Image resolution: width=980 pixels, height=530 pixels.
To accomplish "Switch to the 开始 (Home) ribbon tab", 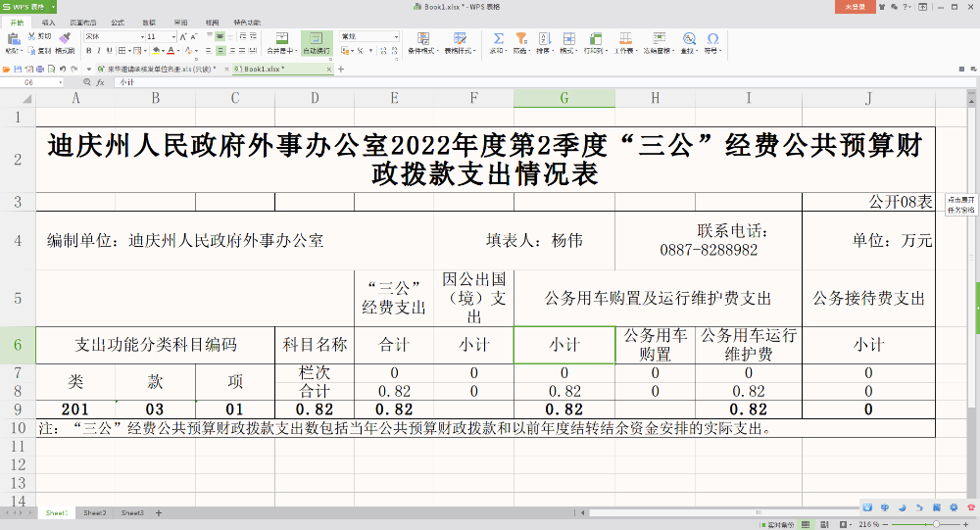I will point(17,23).
